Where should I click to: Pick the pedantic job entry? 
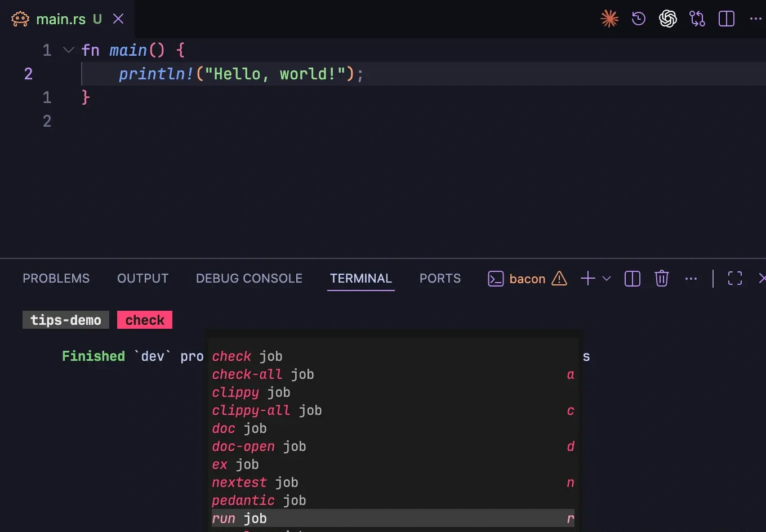click(x=393, y=500)
